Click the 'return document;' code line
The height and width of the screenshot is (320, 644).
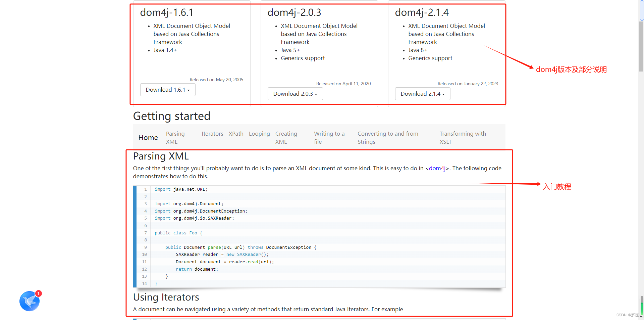[197, 269]
